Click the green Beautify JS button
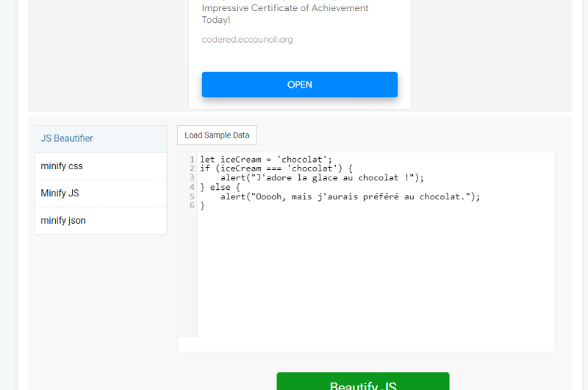 362,381
